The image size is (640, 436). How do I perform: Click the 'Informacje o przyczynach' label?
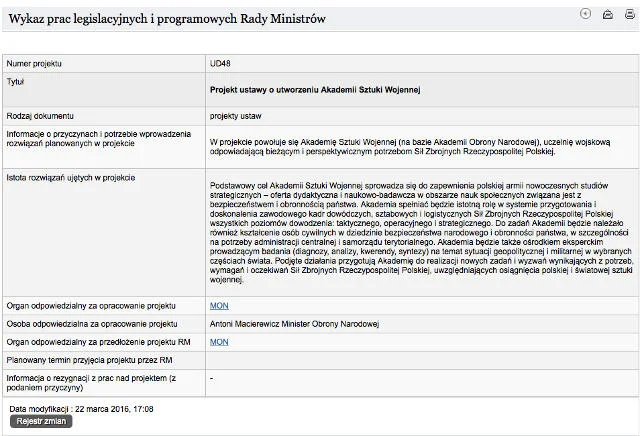tap(99, 139)
